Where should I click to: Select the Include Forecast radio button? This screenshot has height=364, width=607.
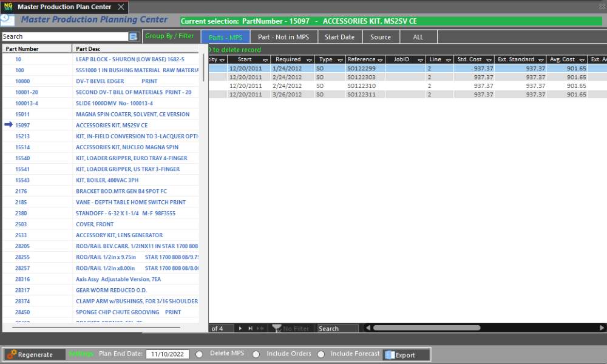pyautogui.click(x=320, y=354)
